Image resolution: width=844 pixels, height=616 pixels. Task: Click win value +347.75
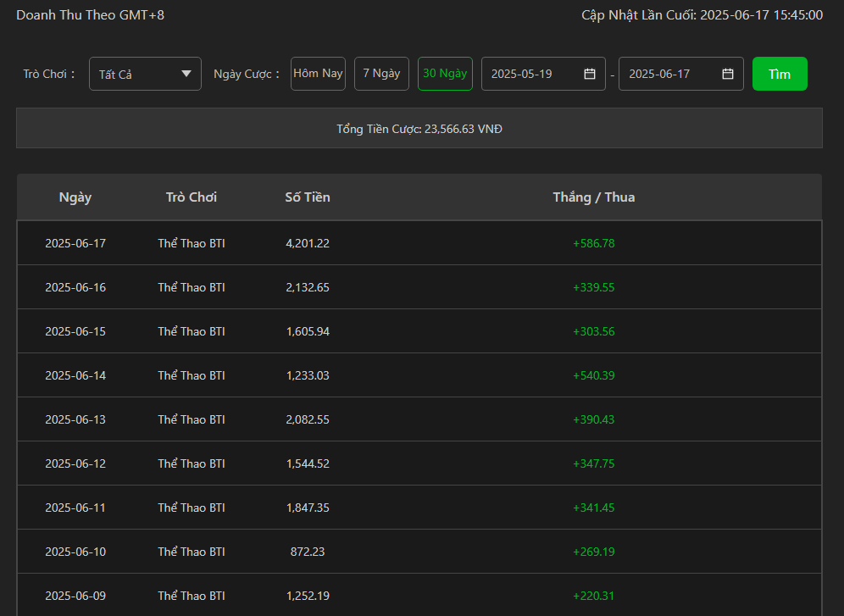coord(594,463)
